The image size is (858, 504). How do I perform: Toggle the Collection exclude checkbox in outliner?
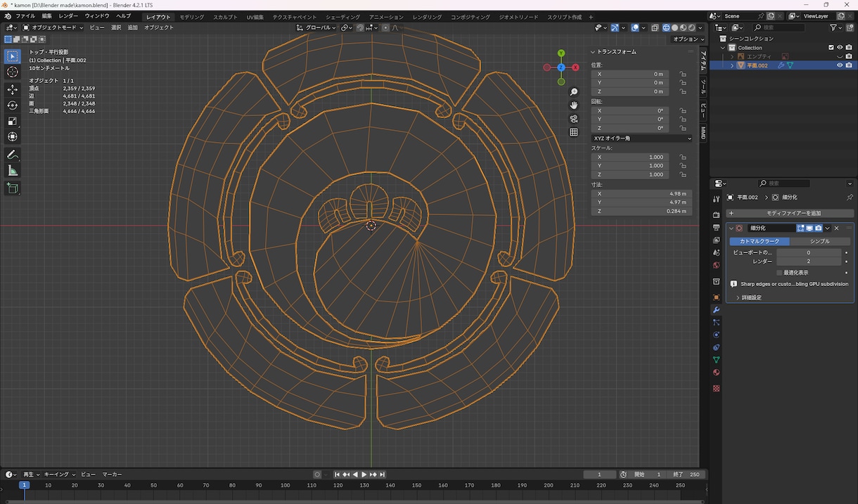[x=831, y=48]
